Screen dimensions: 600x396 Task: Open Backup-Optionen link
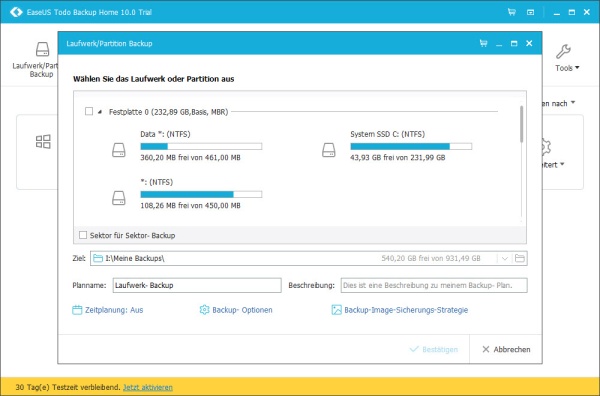242,310
